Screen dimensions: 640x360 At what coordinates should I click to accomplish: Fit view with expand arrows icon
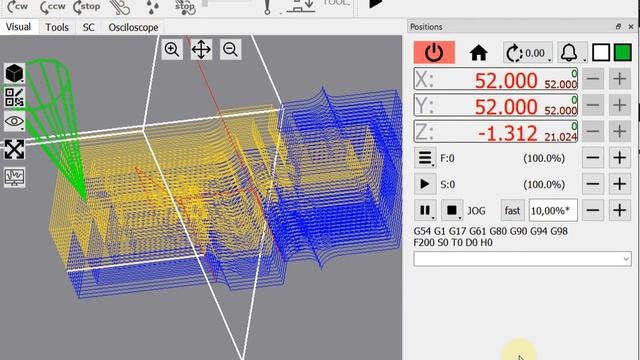point(14,149)
